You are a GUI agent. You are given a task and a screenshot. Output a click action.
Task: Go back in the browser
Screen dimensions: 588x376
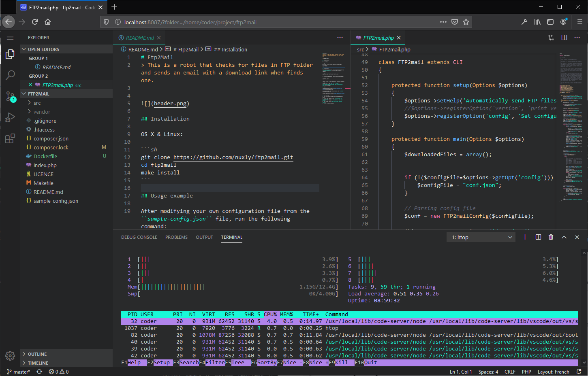coord(9,22)
